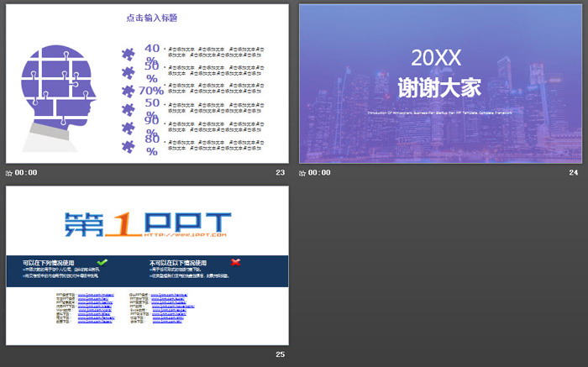Select the slide 23 thumbnail with head puzzle
588x367 pixels.
[x=147, y=84]
